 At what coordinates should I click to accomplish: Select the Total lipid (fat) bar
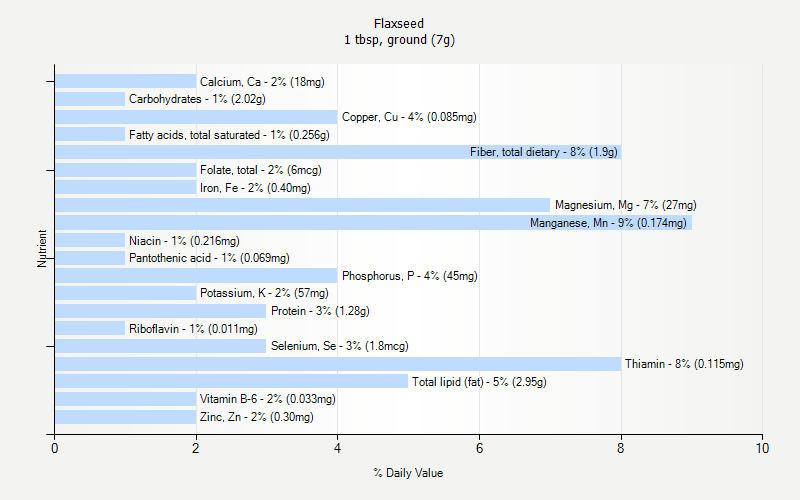[231, 381]
